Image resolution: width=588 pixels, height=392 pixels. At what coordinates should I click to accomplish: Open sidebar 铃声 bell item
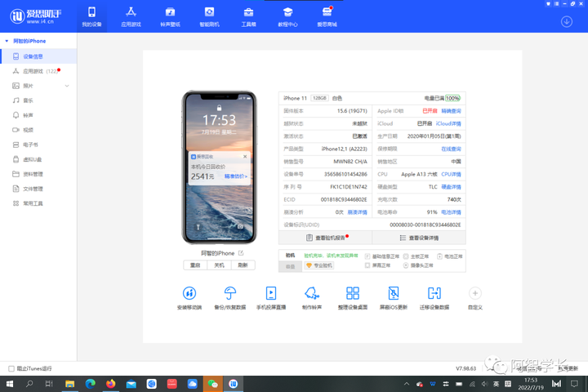pos(38,115)
